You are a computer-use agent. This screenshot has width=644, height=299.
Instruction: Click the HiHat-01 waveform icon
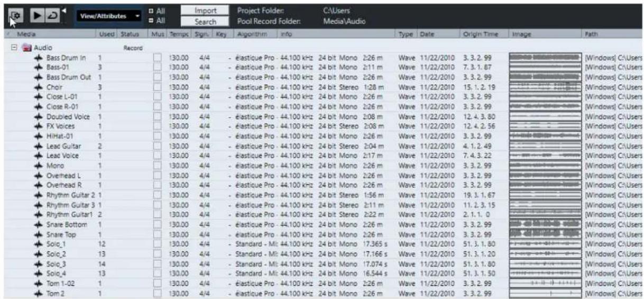(x=38, y=136)
